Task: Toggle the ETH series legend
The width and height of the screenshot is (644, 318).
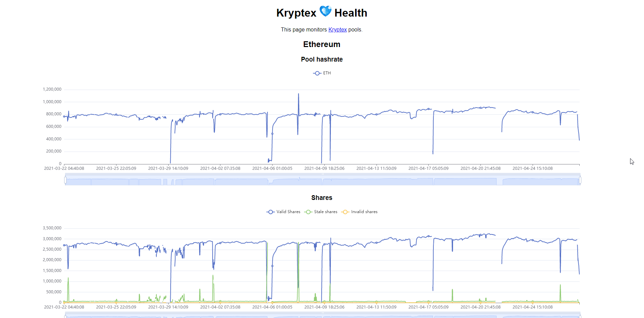Action: click(322, 73)
